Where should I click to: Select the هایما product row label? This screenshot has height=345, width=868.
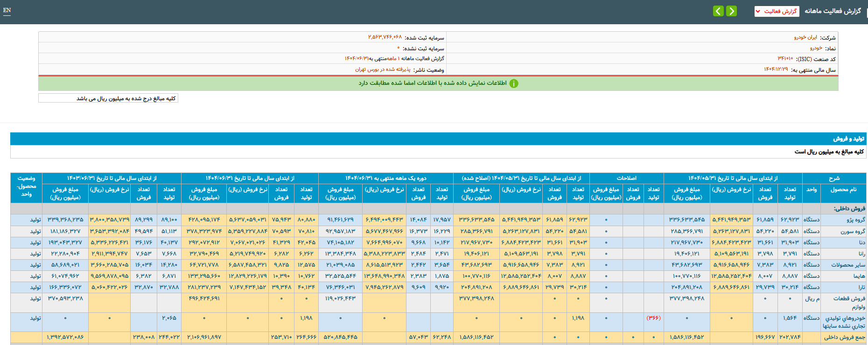[859, 276]
